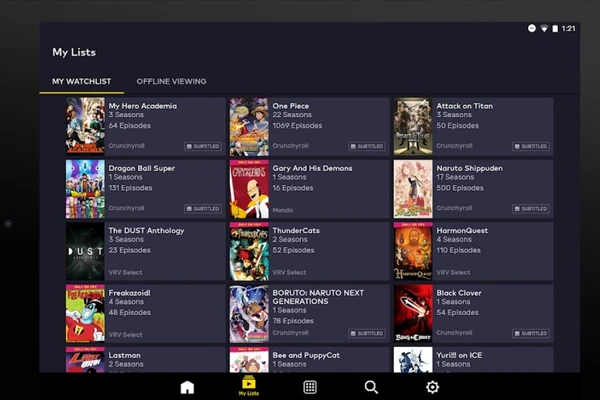The height and width of the screenshot is (400, 600).
Task: Open the Yuri!!! on ICE poster thumbnail
Action: click(x=413, y=359)
